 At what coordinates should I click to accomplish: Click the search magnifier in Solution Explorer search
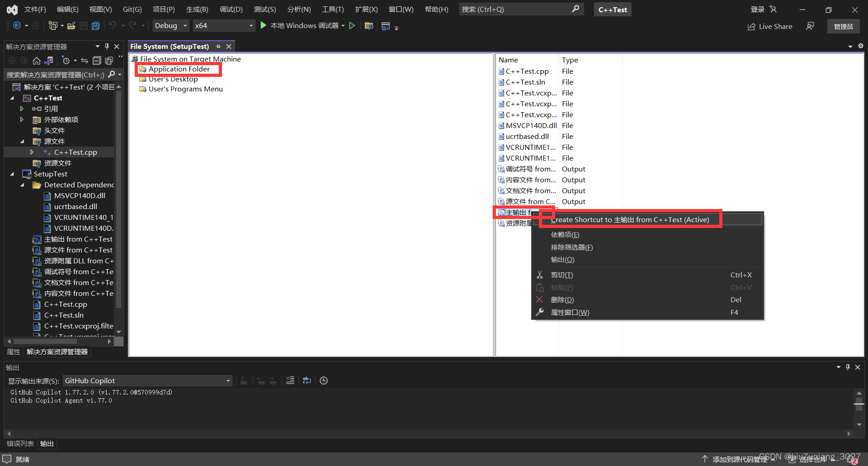pos(112,74)
